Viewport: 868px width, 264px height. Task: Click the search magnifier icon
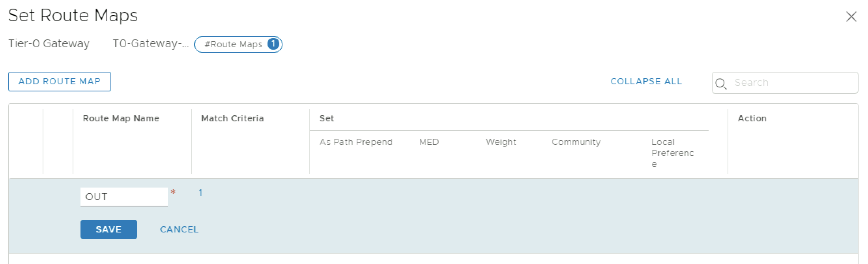click(721, 84)
